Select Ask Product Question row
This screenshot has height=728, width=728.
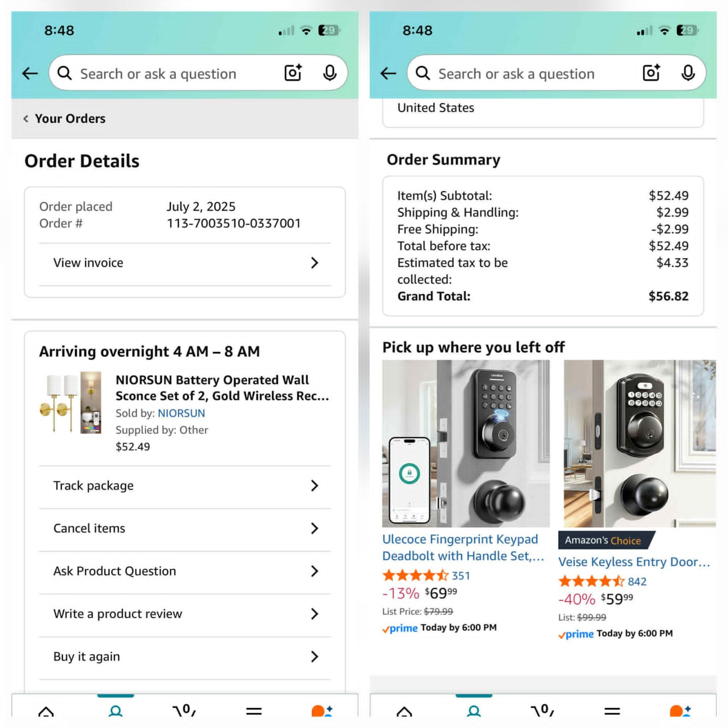[x=185, y=571]
